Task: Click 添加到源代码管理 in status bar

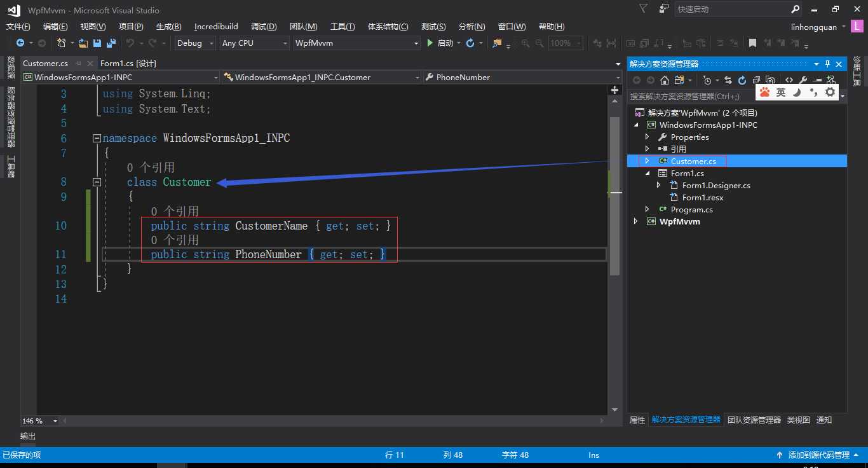Action: (x=819, y=455)
